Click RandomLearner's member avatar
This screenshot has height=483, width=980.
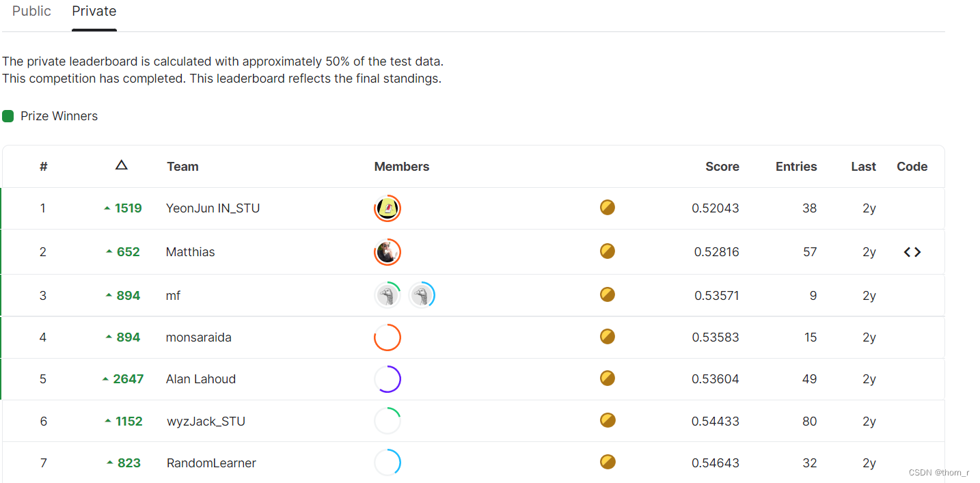point(387,463)
